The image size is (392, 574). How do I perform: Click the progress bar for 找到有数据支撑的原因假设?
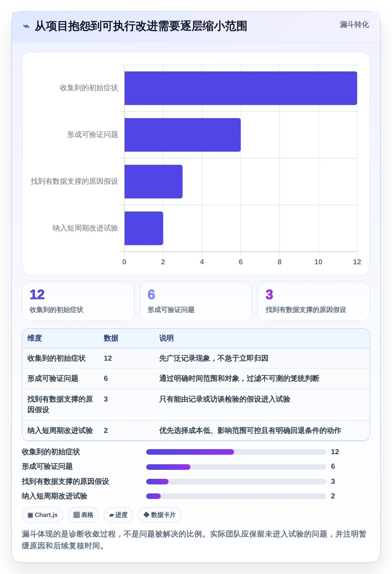tap(236, 481)
